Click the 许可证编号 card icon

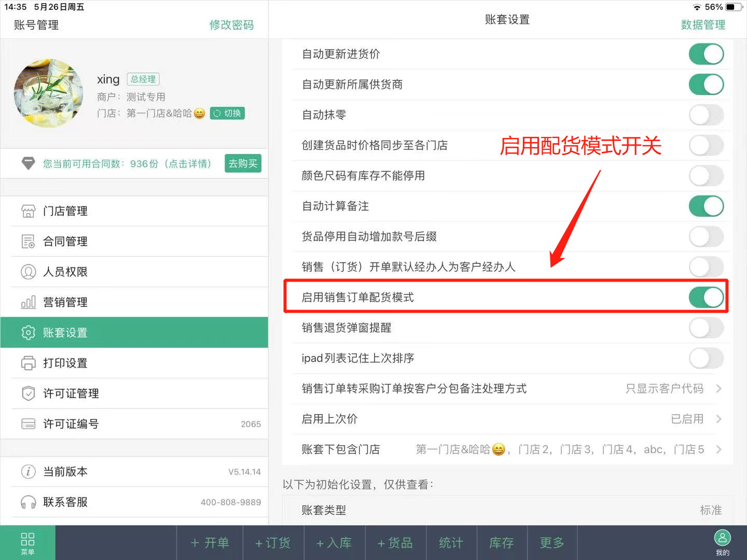coord(28,424)
